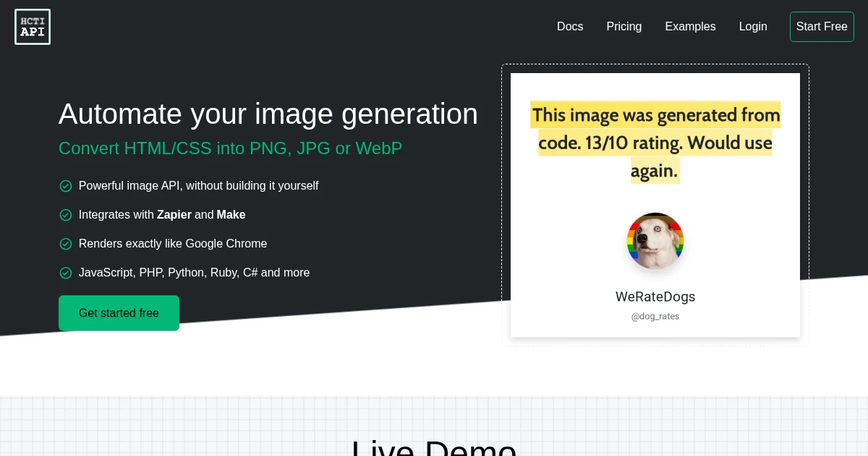868x456 pixels.
Task: Follow the Zapier link
Action: (174, 215)
